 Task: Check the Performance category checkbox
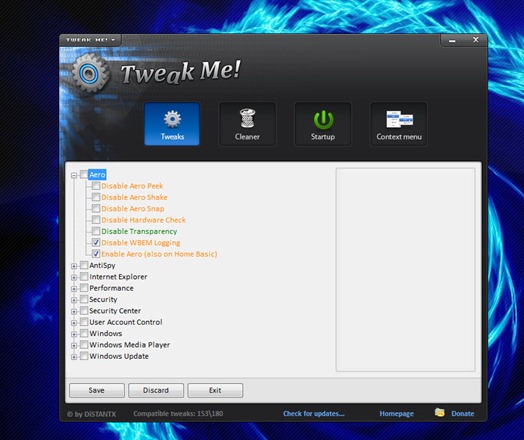coord(84,288)
